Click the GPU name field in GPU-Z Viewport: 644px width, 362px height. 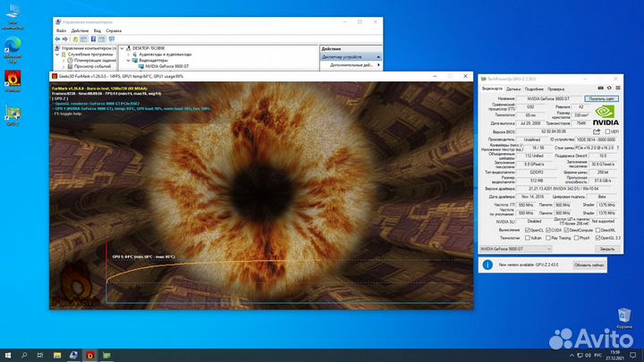(x=548, y=99)
